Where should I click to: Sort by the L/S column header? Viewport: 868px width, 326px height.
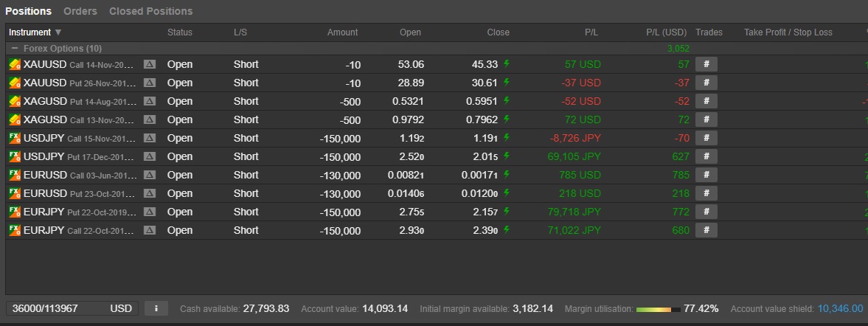240,32
